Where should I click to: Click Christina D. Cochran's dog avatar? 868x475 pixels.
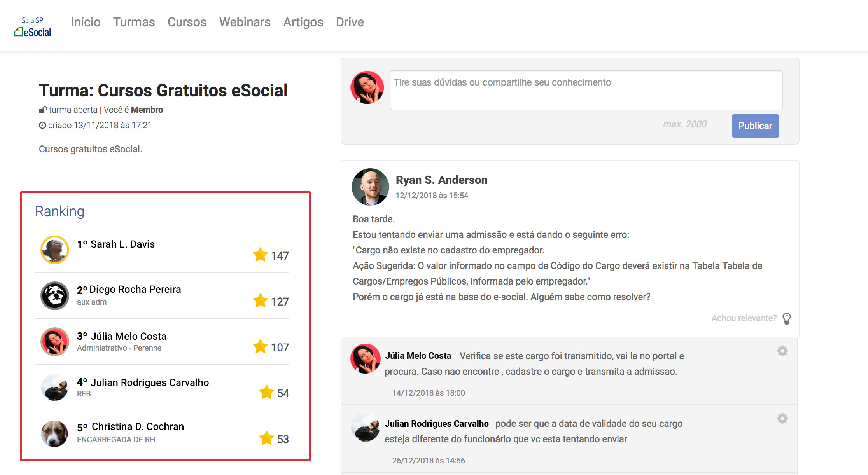pos(55,433)
